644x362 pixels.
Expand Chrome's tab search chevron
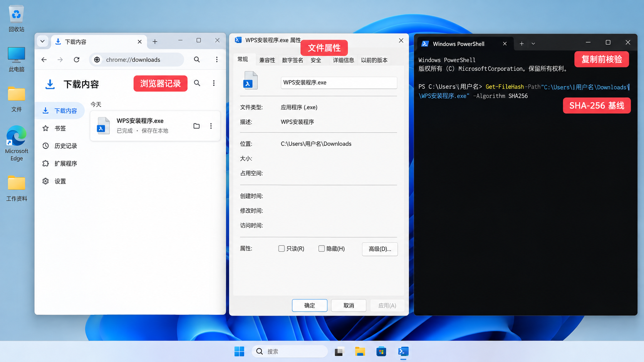click(x=42, y=41)
